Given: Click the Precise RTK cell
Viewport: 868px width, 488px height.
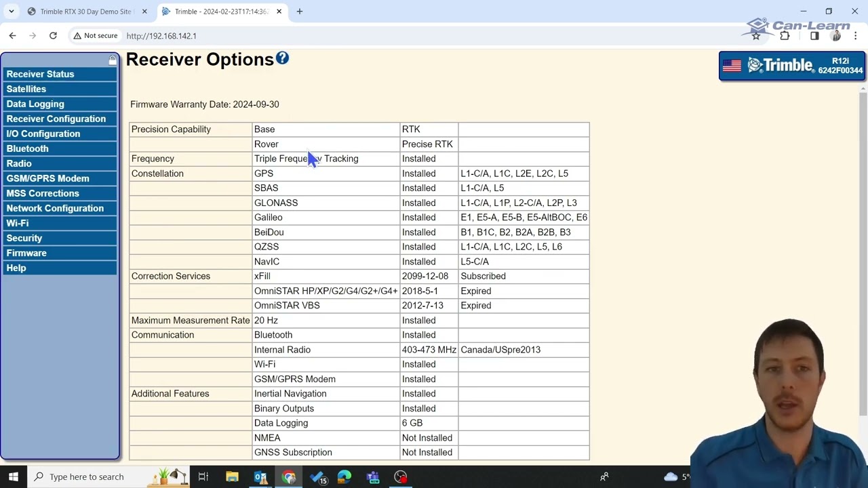Looking at the screenshot, I should [429, 144].
